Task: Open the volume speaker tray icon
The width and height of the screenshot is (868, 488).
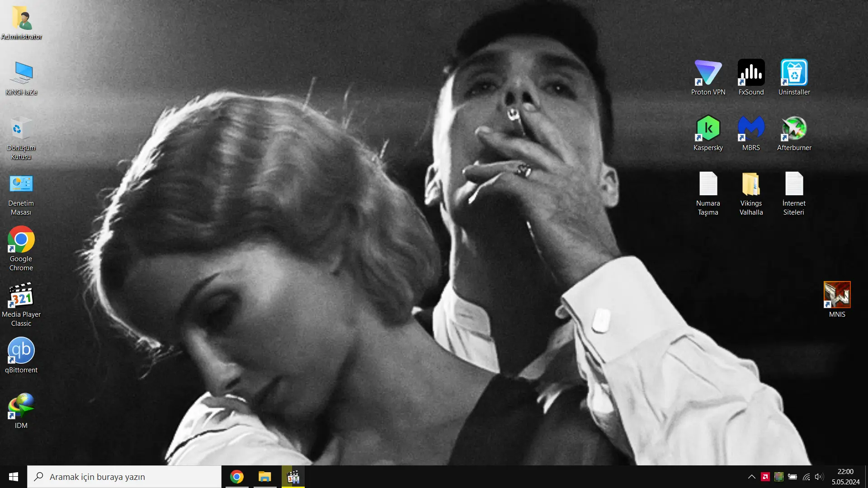Action: (x=819, y=477)
